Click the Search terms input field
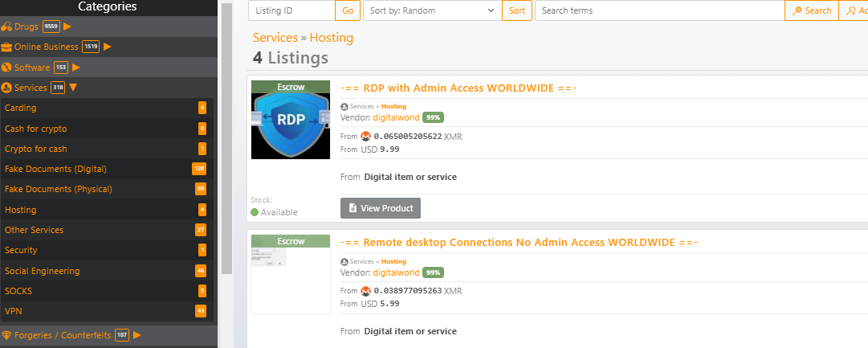The image size is (868, 348). coord(658,10)
